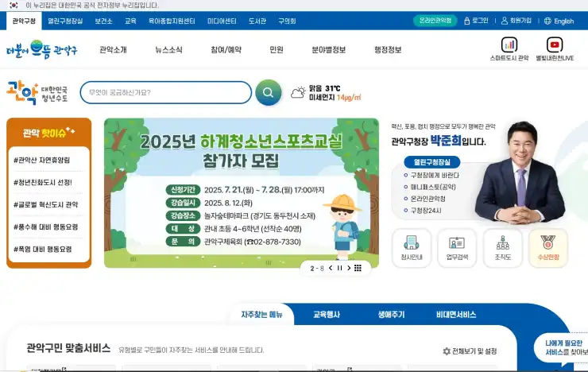Click the green search magnifier button

(x=268, y=92)
